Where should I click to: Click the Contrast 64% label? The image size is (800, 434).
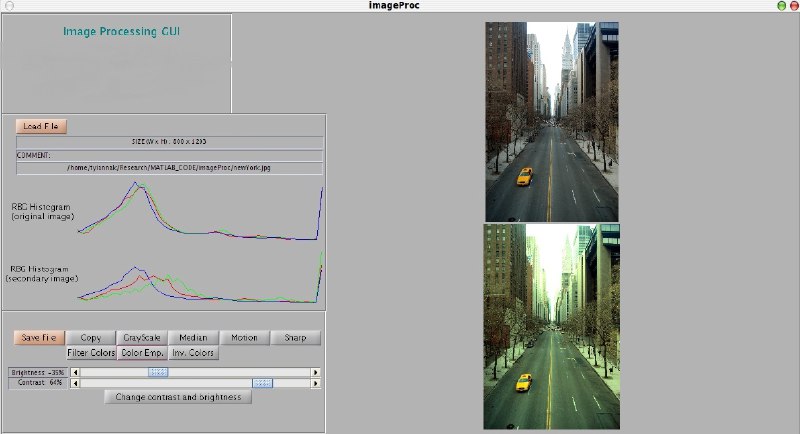pos(38,383)
